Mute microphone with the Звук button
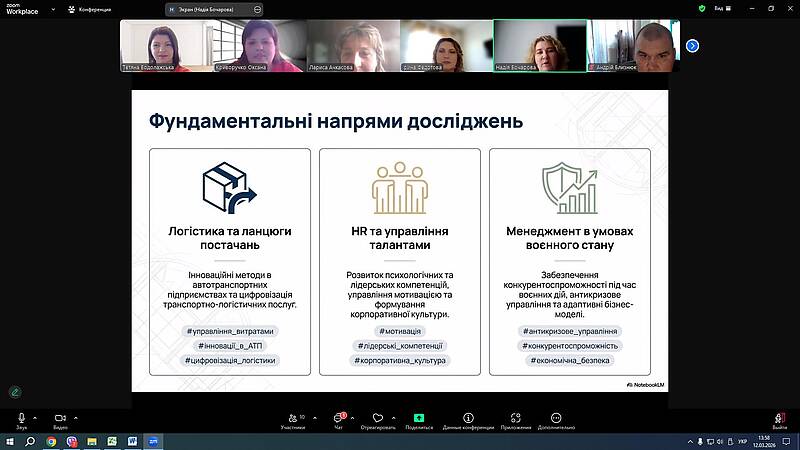The height and width of the screenshot is (450, 800). 21,418
